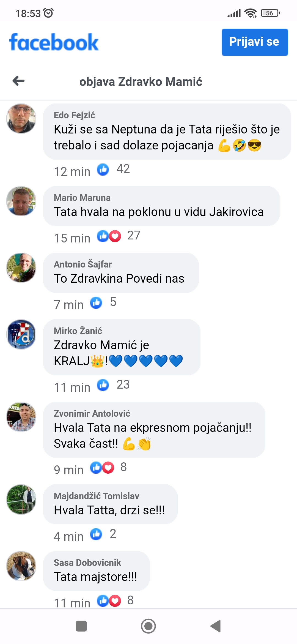297x644 pixels.
Task: Open Mirko Žanić's Dinamo crest profile picture
Action: pyautogui.click(x=21, y=334)
